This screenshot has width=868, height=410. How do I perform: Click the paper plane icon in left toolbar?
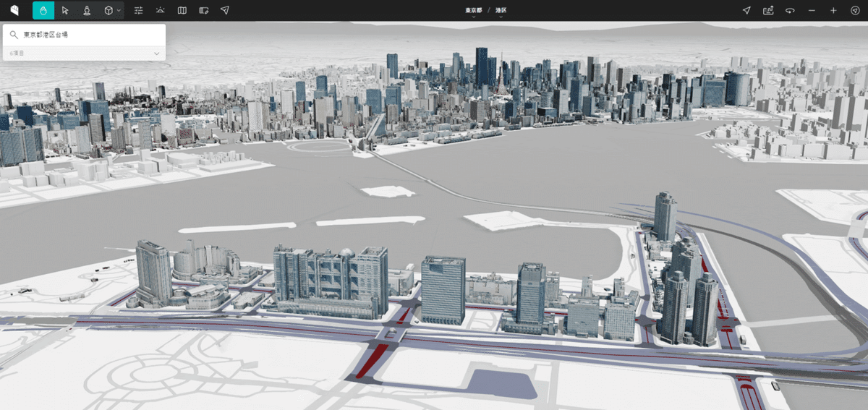point(225,10)
